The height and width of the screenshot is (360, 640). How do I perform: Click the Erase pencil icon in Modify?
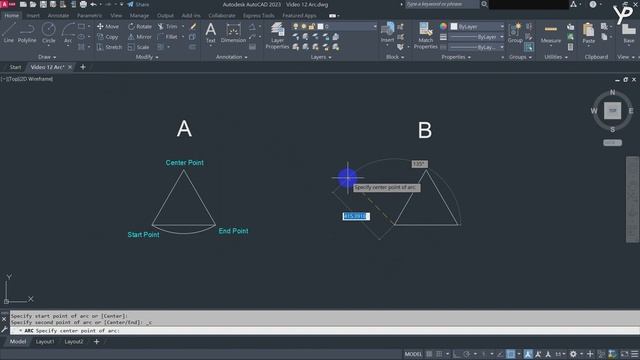click(193, 27)
